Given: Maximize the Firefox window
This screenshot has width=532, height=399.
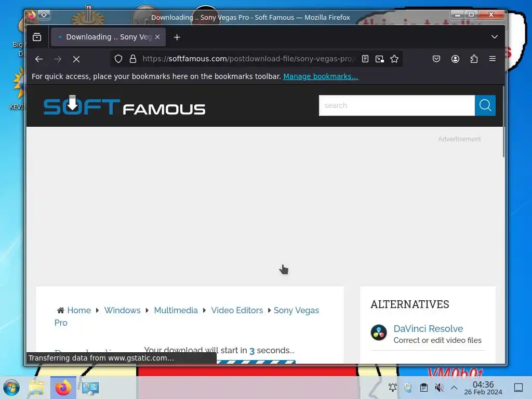Looking at the screenshot, I should [x=471, y=15].
